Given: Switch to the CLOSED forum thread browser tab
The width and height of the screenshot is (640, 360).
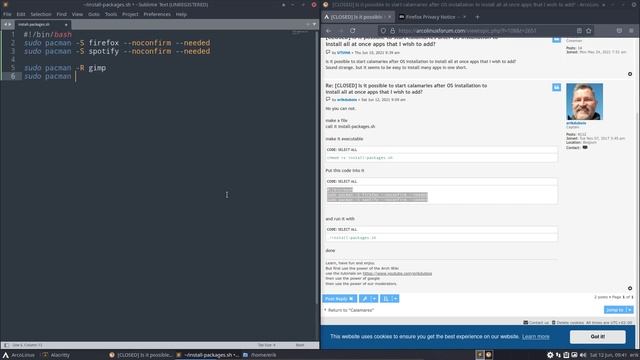Looking at the screenshot, I should tap(357, 17).
